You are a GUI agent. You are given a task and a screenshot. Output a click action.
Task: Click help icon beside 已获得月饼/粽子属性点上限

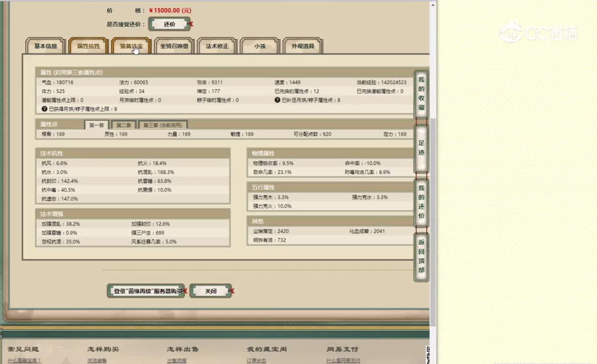click(44, 109)
